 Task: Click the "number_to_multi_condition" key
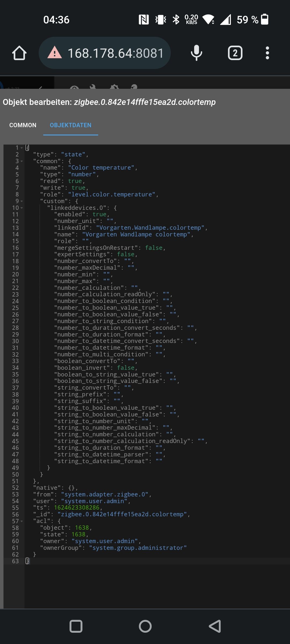pyautogui.click(x=101, y=354)
